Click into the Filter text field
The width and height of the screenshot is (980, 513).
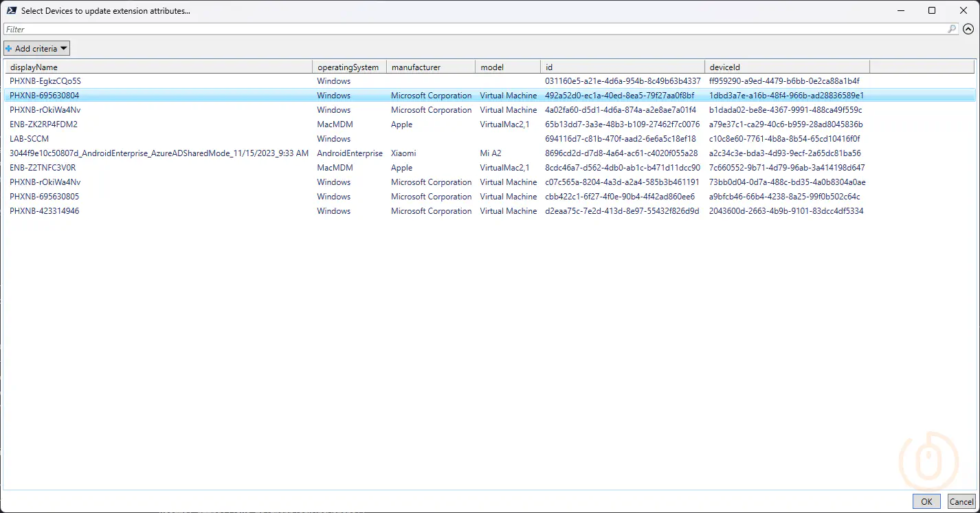click(x=474, y=29)
